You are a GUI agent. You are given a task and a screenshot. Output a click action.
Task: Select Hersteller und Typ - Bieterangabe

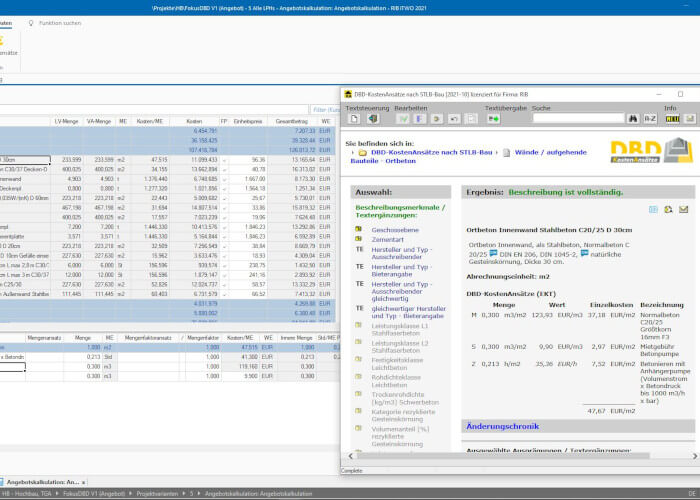click(x=402, y=271)
